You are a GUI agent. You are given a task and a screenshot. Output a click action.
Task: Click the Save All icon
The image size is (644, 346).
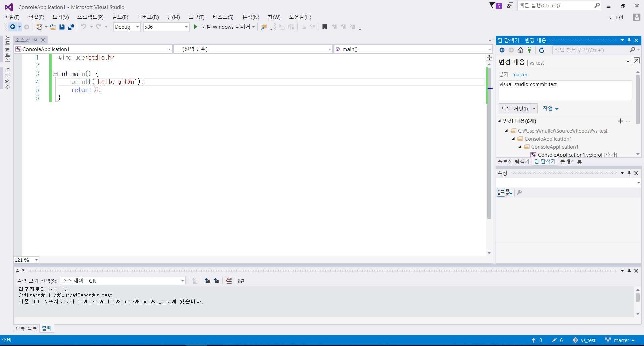71,27
